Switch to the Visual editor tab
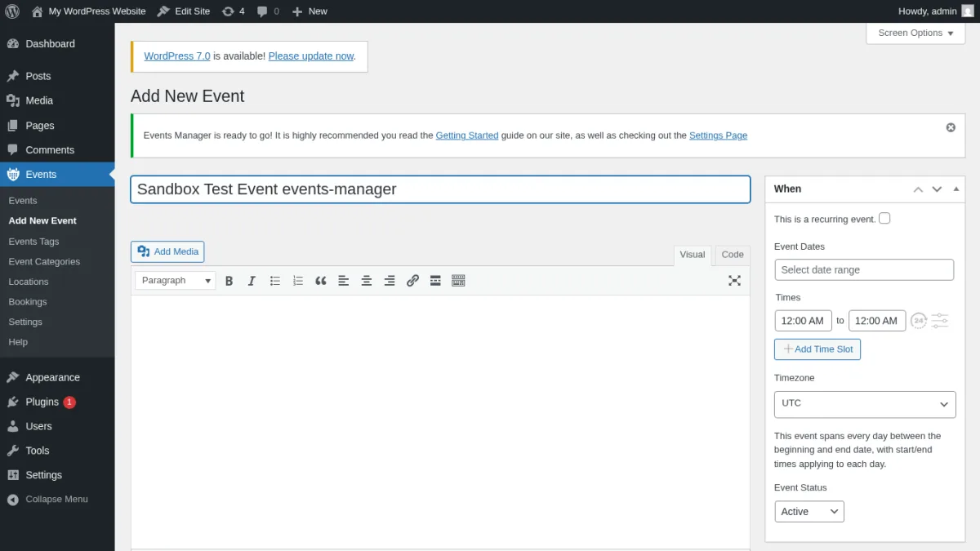 [x=693, y=255]
